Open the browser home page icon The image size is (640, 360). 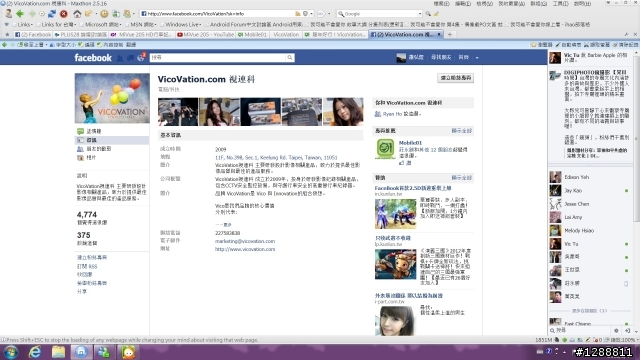click(x=77, y=13)
